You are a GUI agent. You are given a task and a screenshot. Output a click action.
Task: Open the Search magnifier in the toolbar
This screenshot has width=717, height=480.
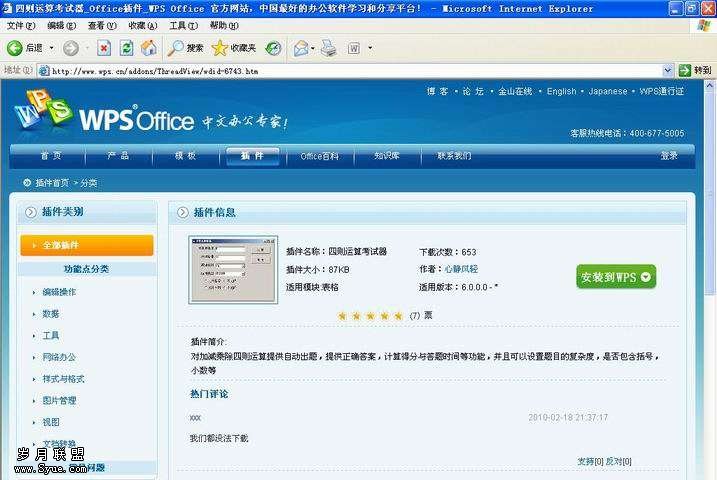(x=185, y=48)
